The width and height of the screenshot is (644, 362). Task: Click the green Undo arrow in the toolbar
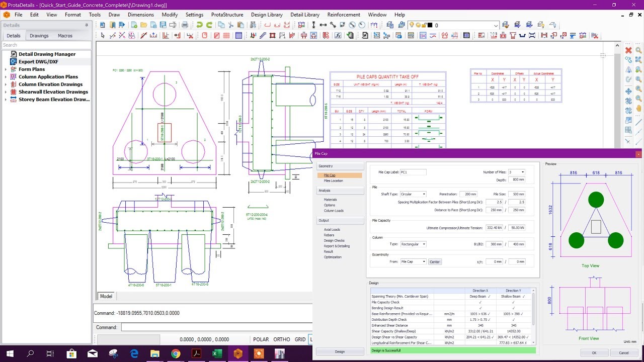click(199, 25)
